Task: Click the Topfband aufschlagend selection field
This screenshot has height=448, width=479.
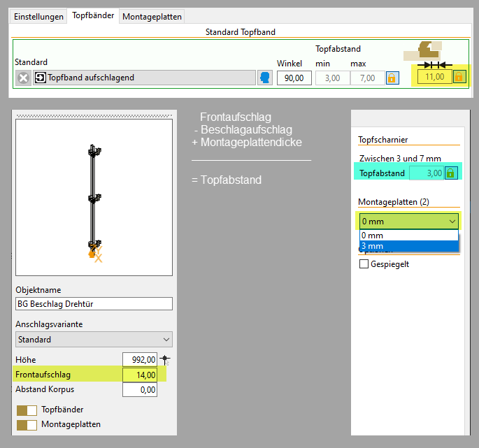Action: coord(150,78)
